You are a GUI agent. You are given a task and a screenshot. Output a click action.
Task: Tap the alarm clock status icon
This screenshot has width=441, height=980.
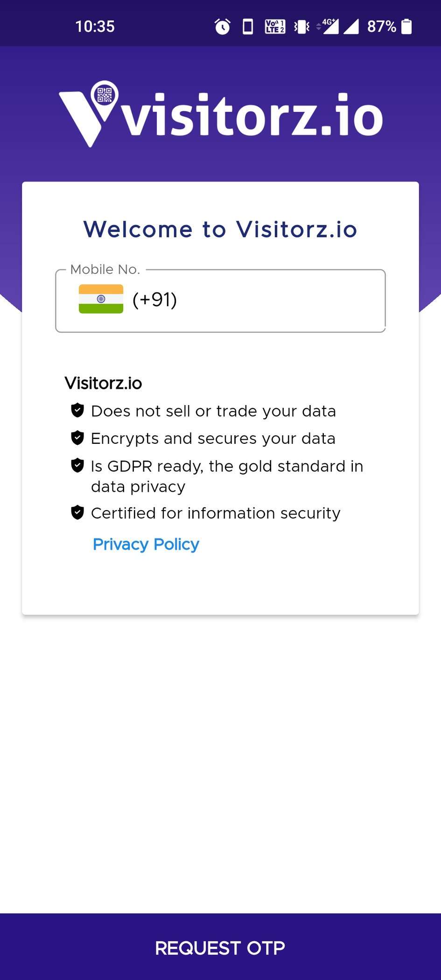[x=223, y=27]
